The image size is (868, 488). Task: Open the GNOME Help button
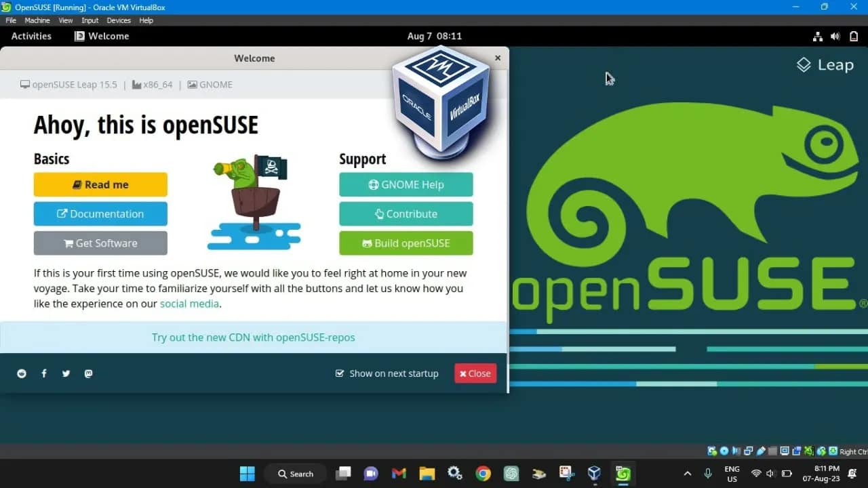pyautogui.click(x=406, y=184)
